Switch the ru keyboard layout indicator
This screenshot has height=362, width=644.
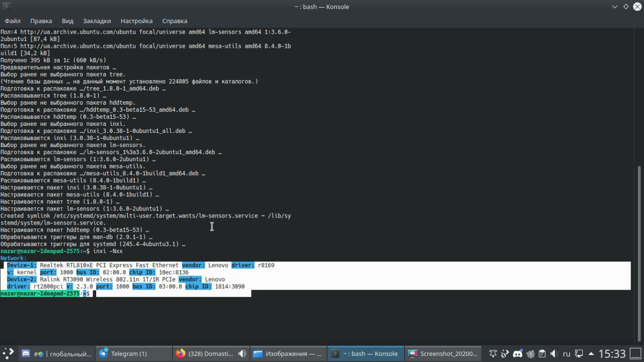click(x=567, y=354)
